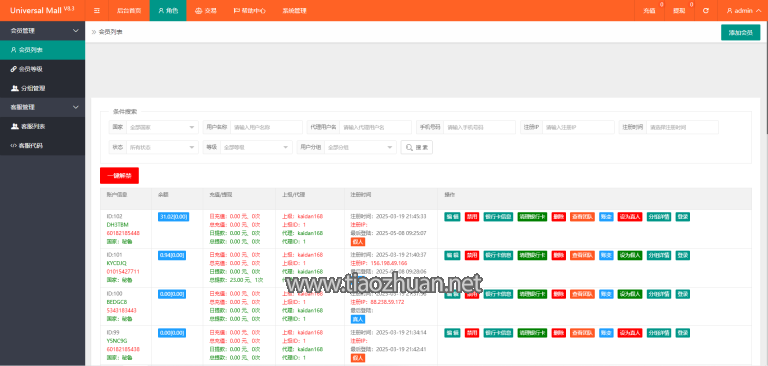Select 会员列表 in the sidebar
Image resolution: width=768 pixels, height=366 pixels.
43,49
